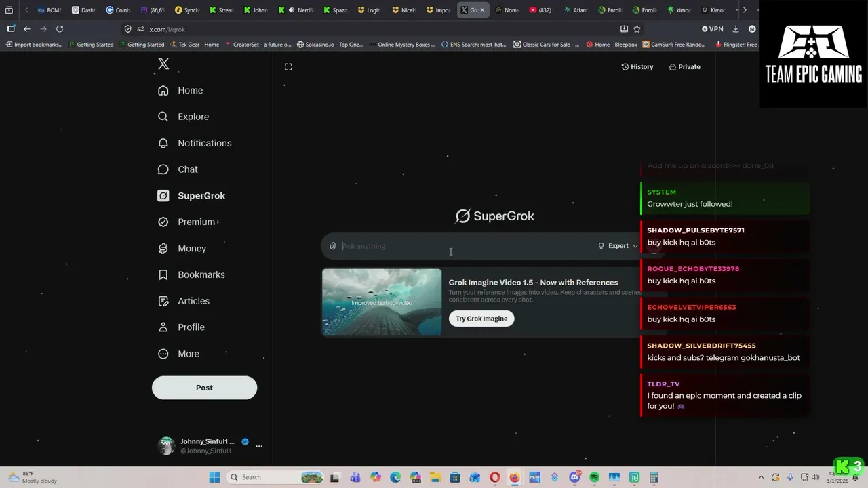
Task: Open account options next to Johnny_Sinful1
Action: pyautogui.click(x=258, y=446)
